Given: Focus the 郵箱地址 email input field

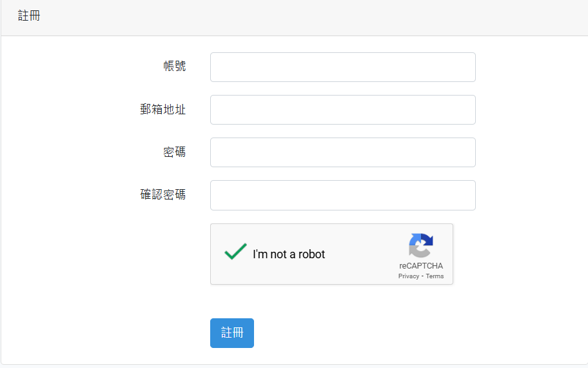Looking at the screenshot, I should point(343,110).
